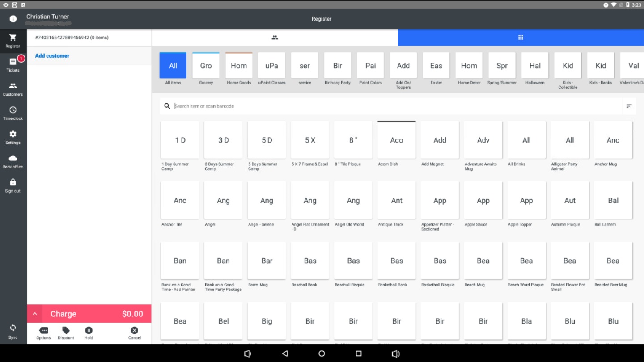Select the Easter category

(x=436, y=68)
